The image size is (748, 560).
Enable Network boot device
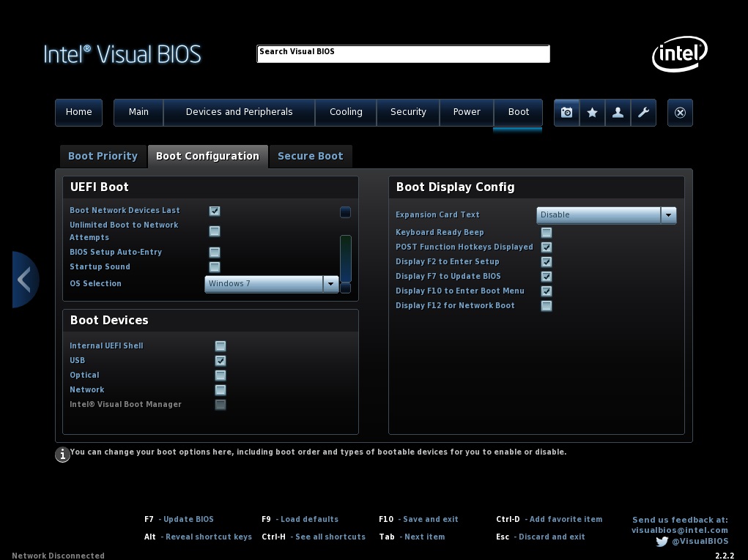(x=221, y=390)
